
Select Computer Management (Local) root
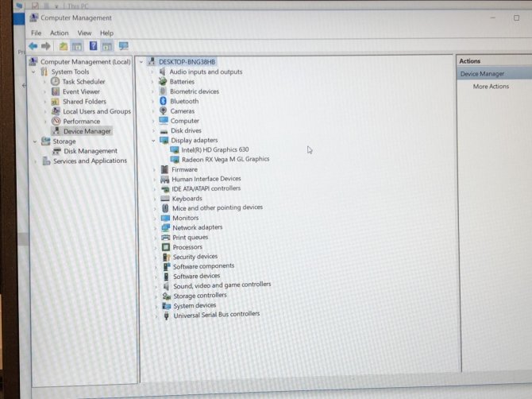click(x=85, y=62)
